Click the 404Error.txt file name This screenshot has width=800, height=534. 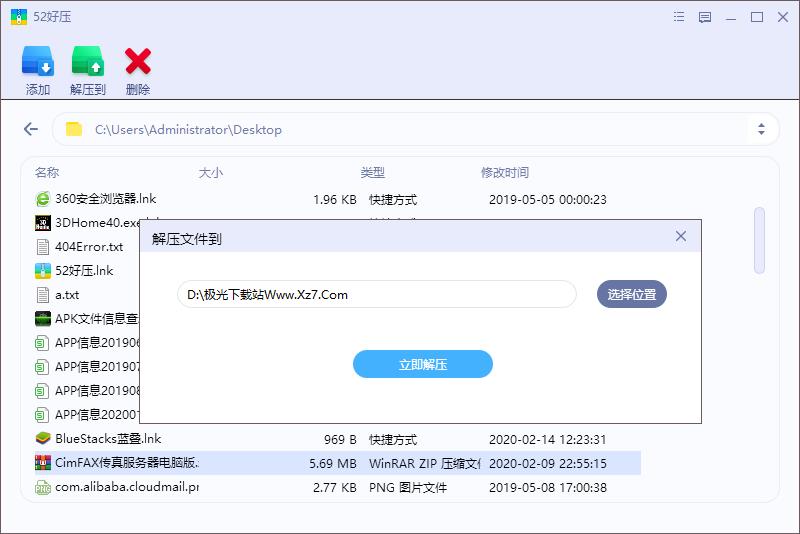(89, 247)
